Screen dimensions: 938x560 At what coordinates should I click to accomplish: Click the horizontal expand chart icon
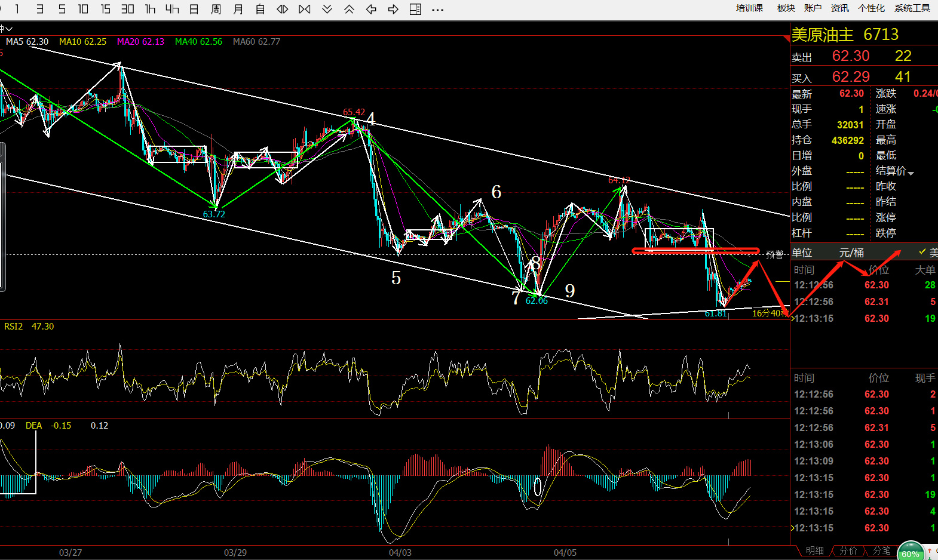[x=283, y=9]
